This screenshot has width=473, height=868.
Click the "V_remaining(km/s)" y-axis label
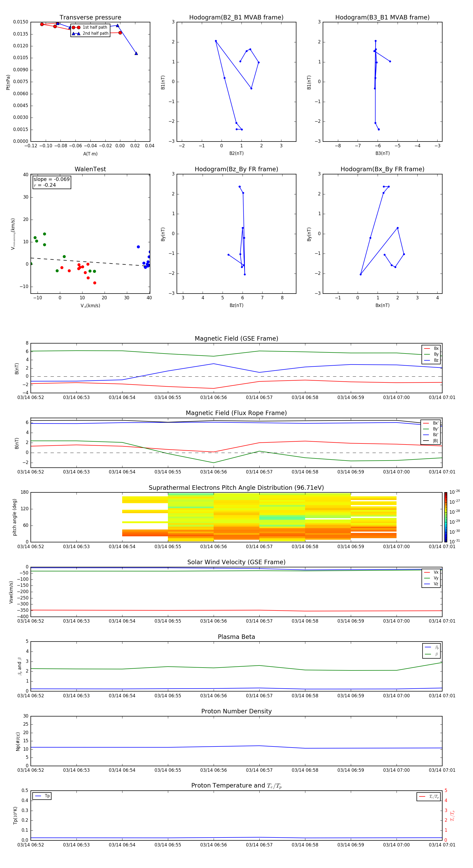pos(13,234)
